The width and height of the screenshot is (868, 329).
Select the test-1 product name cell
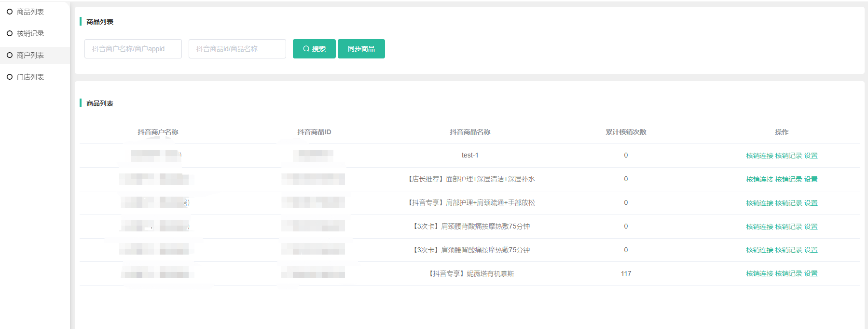pyautogui.click(x=470, y=155)
